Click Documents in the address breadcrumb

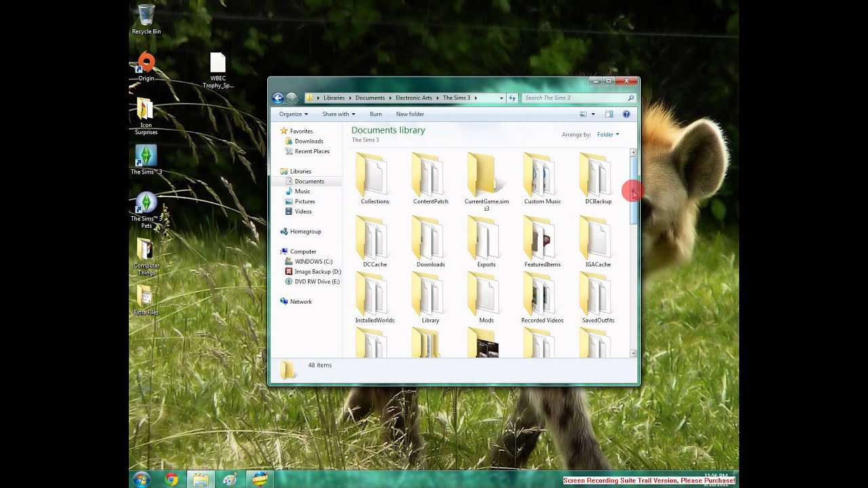click(x=370, y=98)
